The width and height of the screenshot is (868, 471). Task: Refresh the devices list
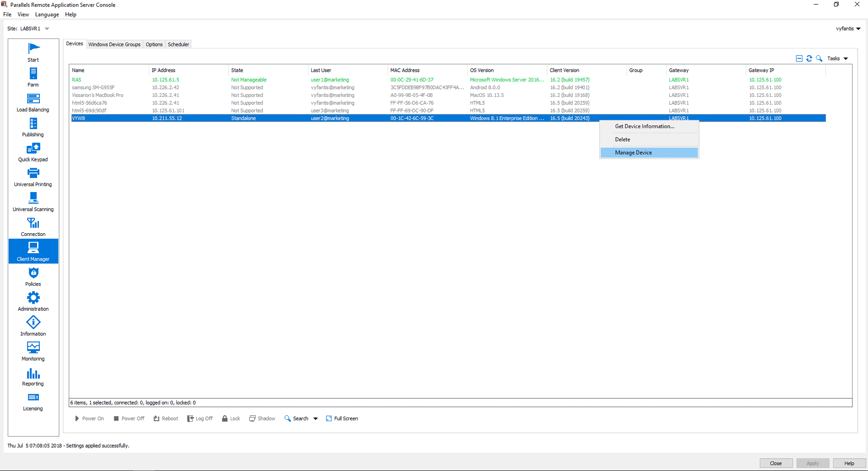click(x=809, y=59)
